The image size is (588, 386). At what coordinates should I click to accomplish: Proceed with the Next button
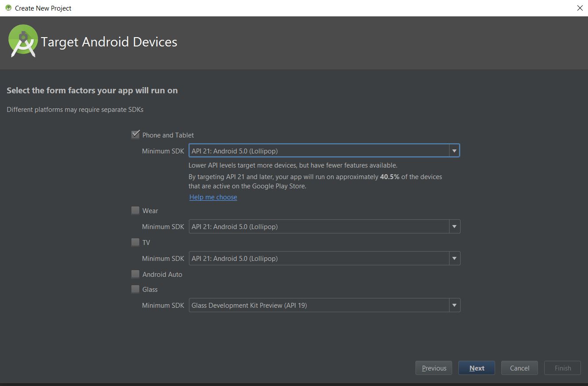click(x=477, y=368)
